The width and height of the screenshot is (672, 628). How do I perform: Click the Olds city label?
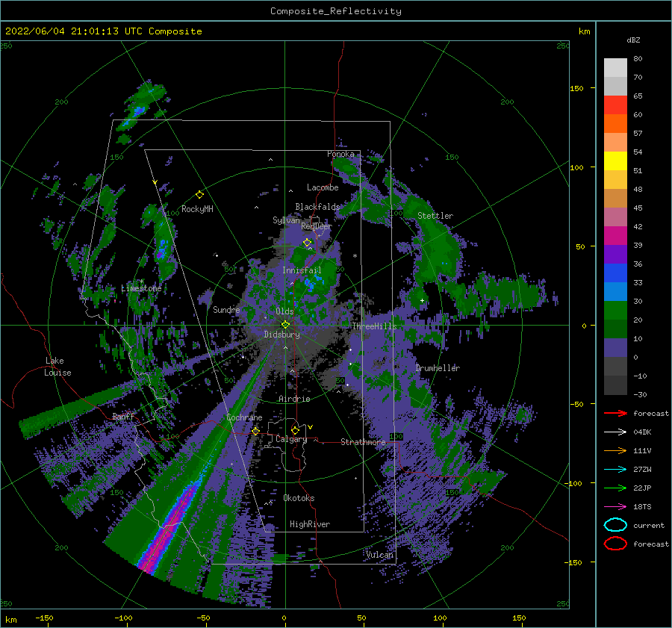(284, 311)
